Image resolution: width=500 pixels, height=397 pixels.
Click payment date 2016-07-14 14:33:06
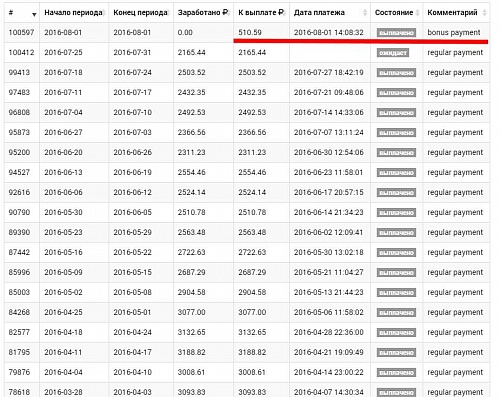click(328, 112)
